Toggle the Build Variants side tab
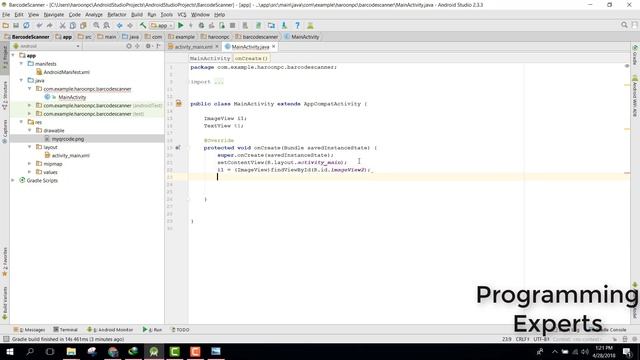Screen dimensions: 640x360 pyautogui.click(x=5, y=303)
